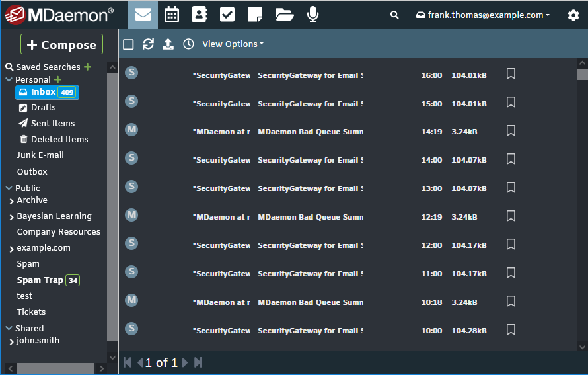The height and width of the screenshot is (375, 588).
Task: Click the MDaemon logo
Action: point(59,15)
